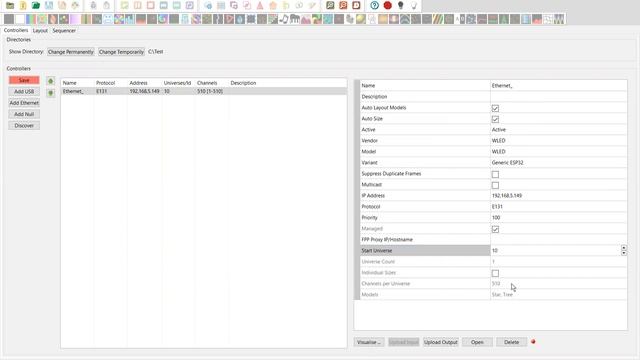Click the Upload Output button
The height and width of the screenshot is (360, 640).
tap(440, 342)
